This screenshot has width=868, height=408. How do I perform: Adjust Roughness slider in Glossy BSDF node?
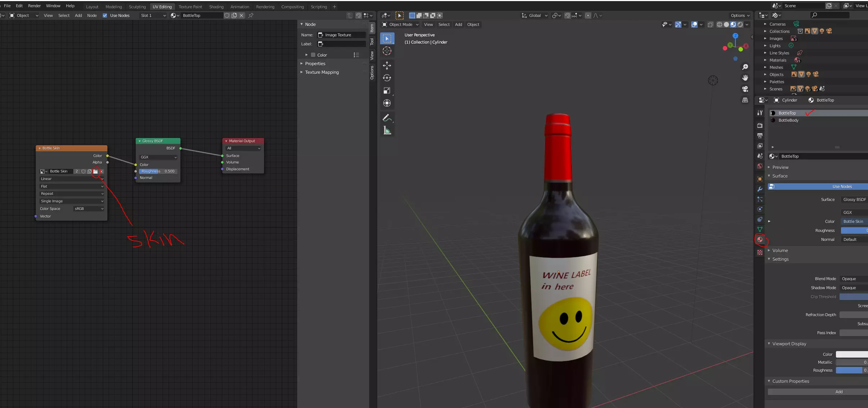[158, 171]
